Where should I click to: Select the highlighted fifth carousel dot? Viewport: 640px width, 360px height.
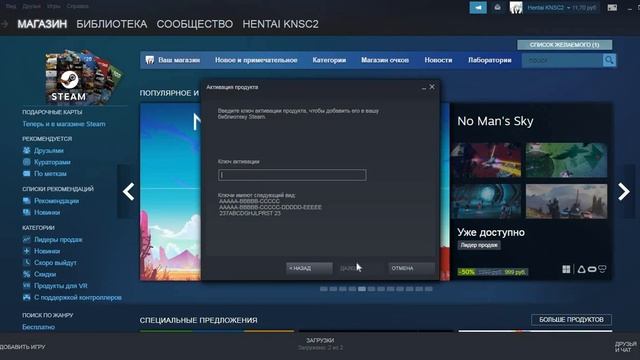pos(362,289)
